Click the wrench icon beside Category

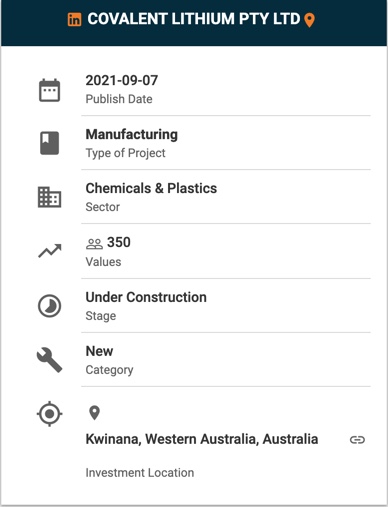click(x=49, y=360)
